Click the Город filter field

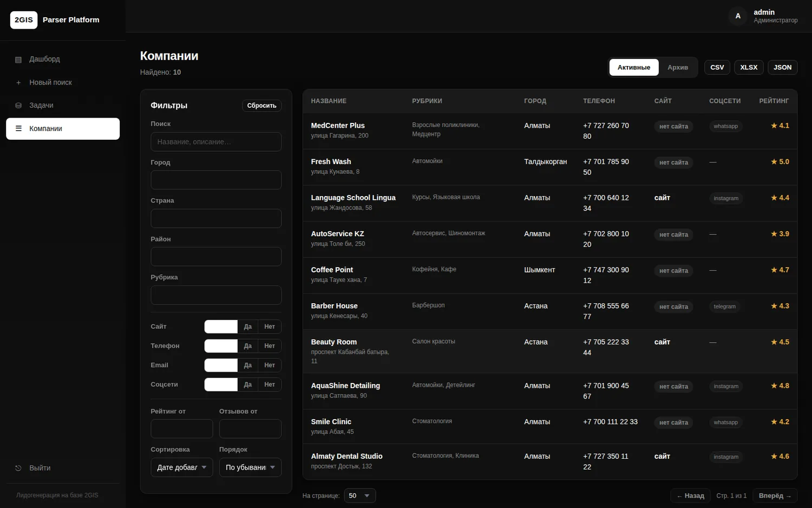[x=216, y=180]
